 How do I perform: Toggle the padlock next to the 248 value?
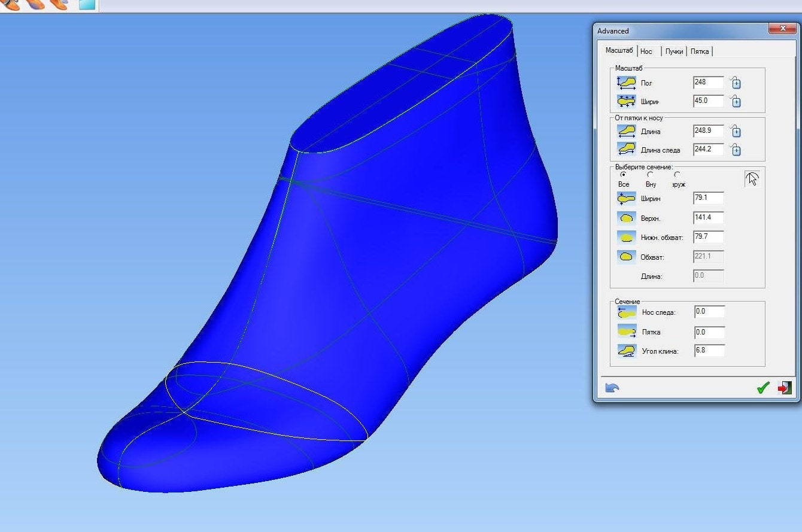tap(736, 83)
